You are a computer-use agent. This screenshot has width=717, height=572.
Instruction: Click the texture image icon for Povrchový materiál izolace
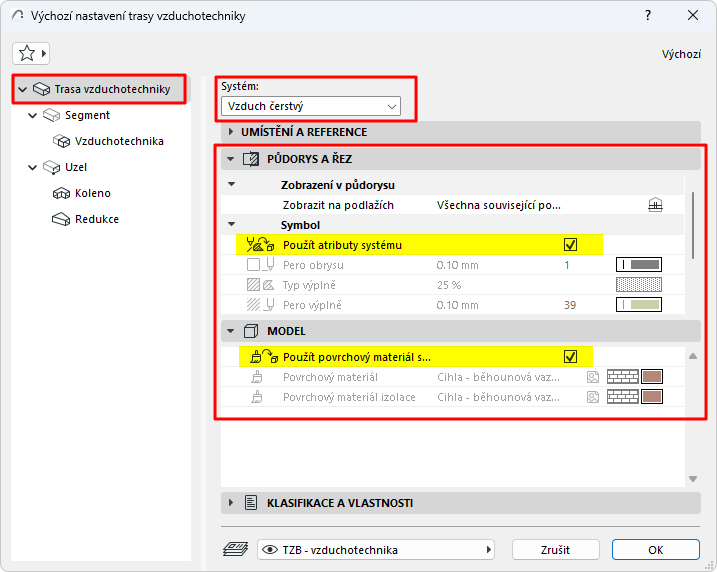[x=593, y=397]
